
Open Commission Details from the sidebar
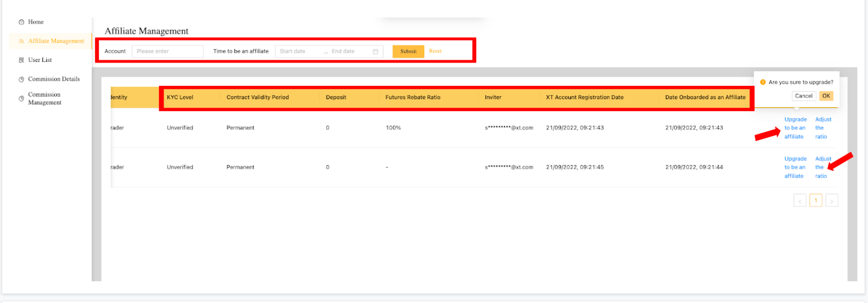click(x=54, y=79)
